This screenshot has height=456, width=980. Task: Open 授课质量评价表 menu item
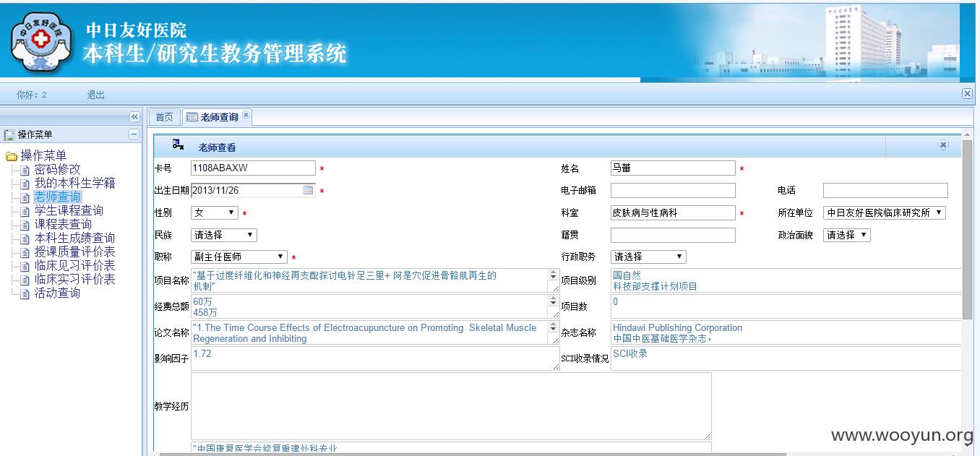click(x=75, y=251)
